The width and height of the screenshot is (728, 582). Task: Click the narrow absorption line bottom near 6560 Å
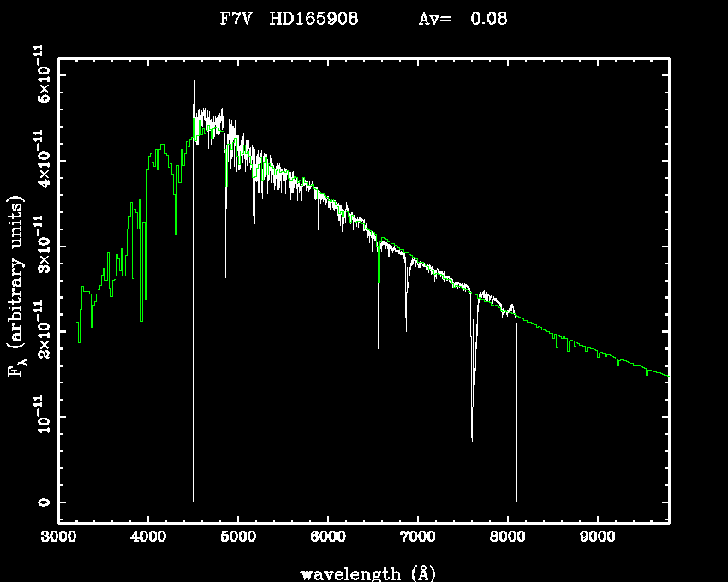click(x=379, y=347)
